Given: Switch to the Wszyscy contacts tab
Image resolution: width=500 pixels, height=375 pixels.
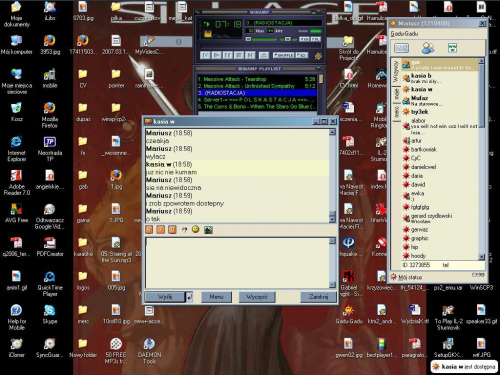Looking at the screenshot, I should pyautogui.click(x=396, y=71).
